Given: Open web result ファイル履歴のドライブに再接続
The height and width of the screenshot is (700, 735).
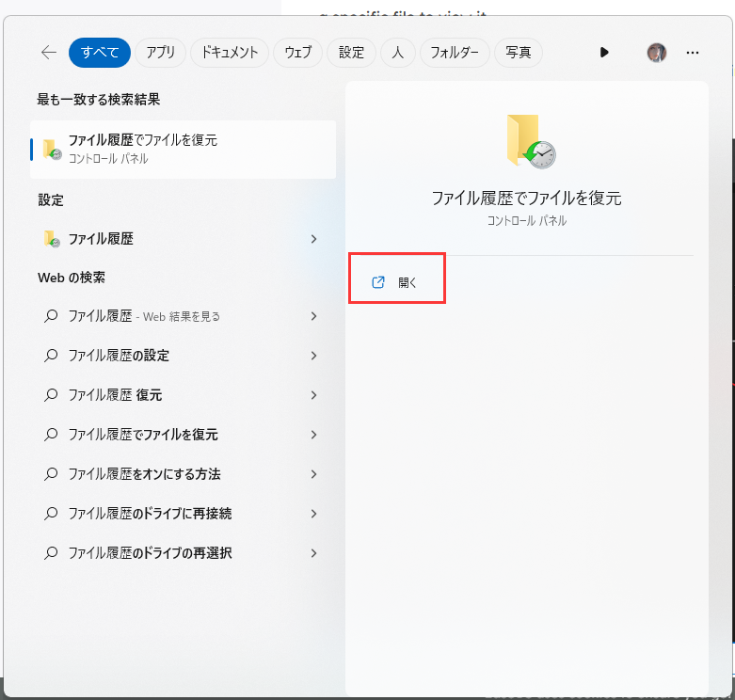Looking at the screenshot, I should [150, 514].
